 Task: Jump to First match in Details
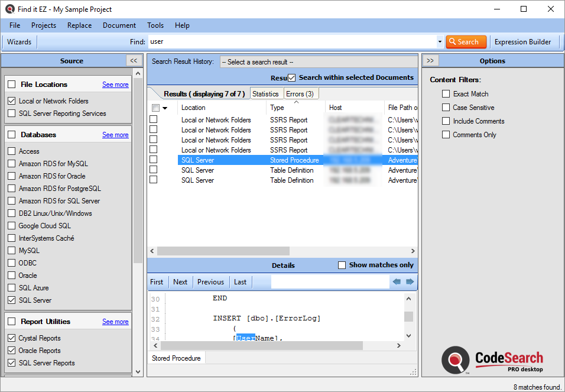157,282
